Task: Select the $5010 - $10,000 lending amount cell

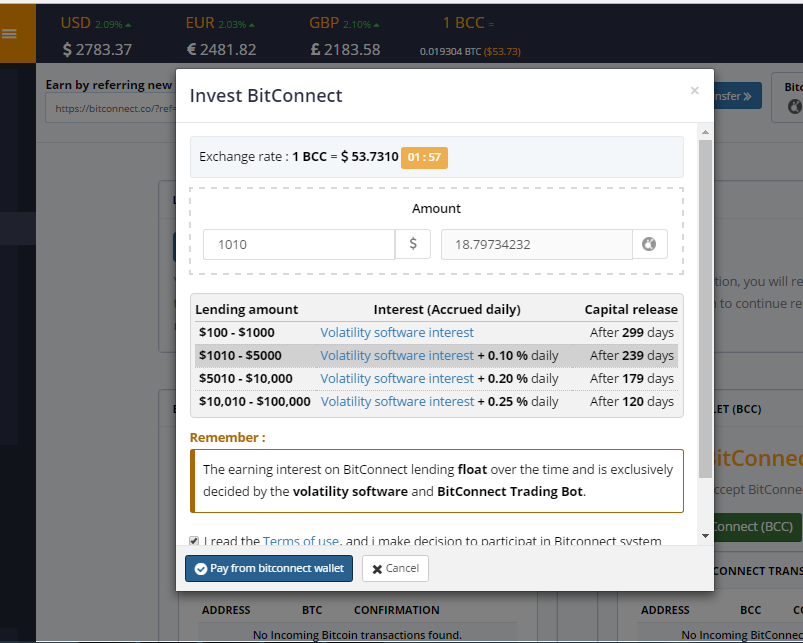Action: click(x=246, y=378)
